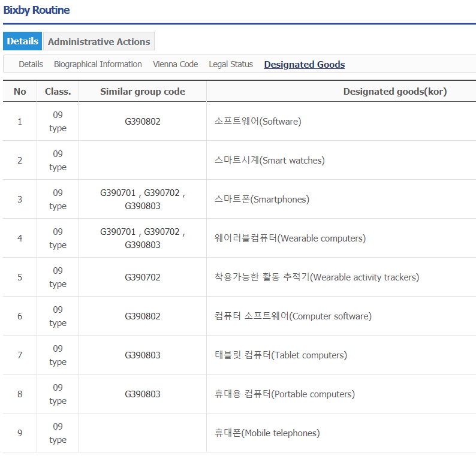
Task: Click 09 type class in Tablet computers row
Action: [58, 355]
